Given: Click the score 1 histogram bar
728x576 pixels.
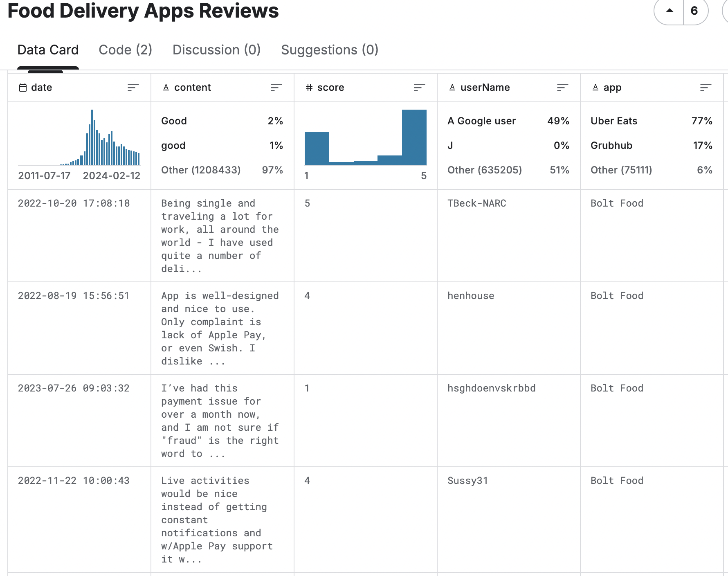Looking at the screenshot, I should point(317,148).
